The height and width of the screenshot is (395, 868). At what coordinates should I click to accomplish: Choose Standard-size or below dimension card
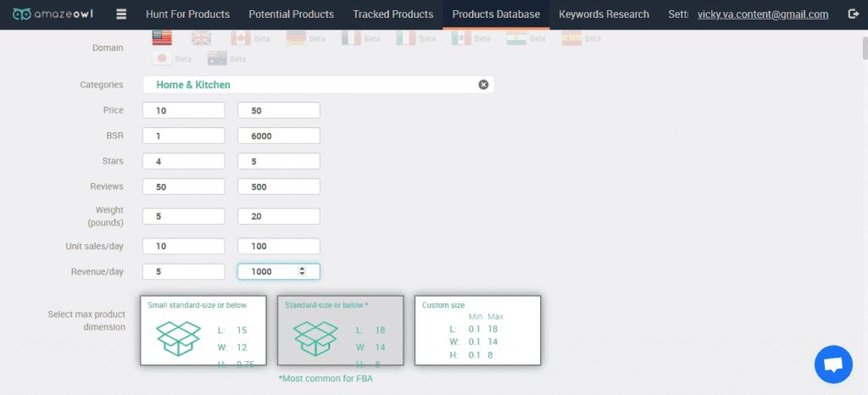[x=341, y=331]
